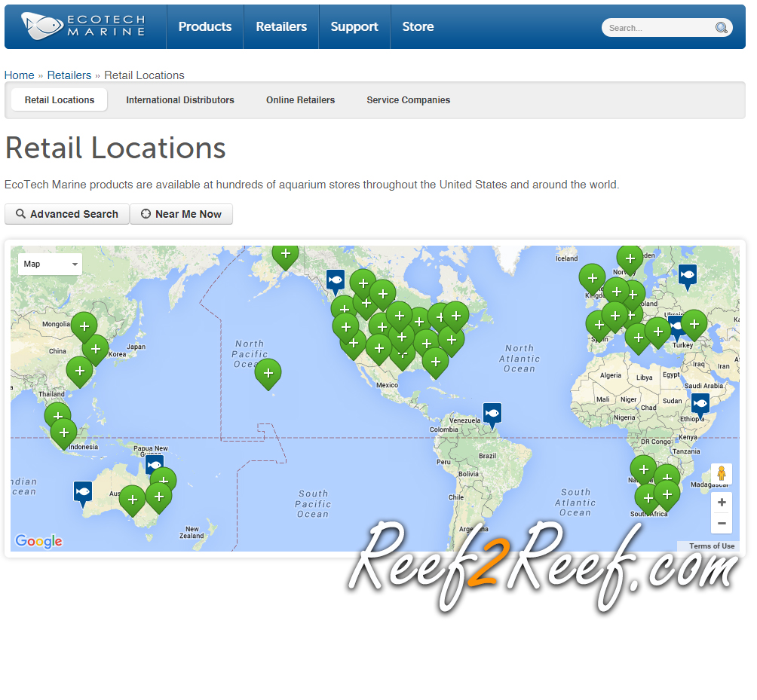Switch to Service Companies tab

point(409,100)
